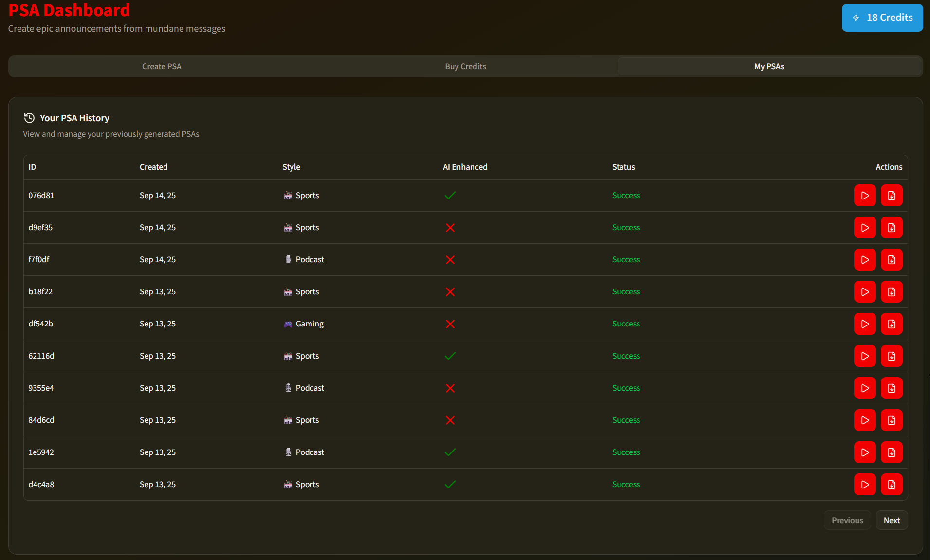Click the Success status in row d4c4a8

[x=626, y=484]
